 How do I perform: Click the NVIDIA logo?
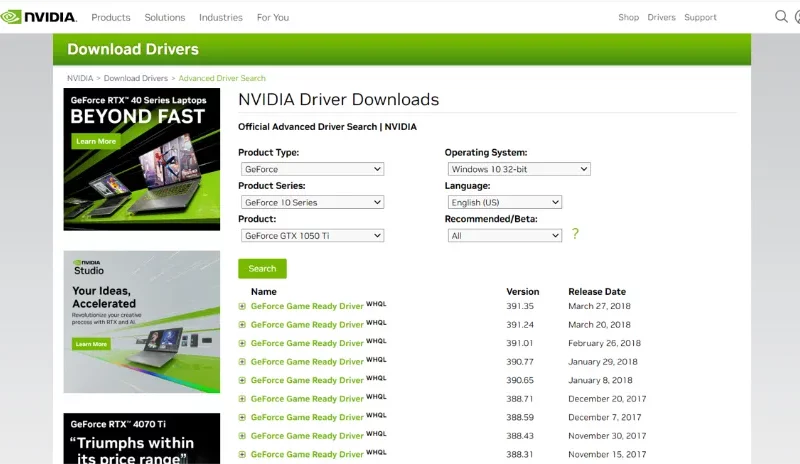click(39, 17)
